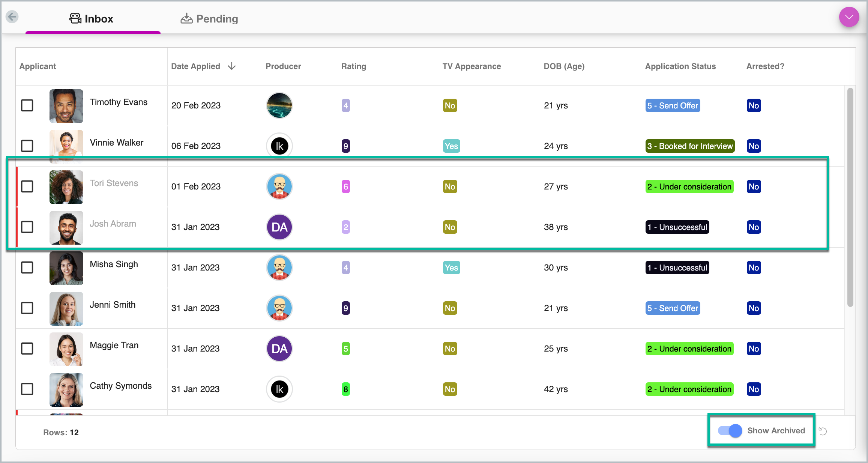Click the '1 - Unsuccessful' badge for Josh Abram
Viewport: 868px width, 463px height.
point(677,227)
